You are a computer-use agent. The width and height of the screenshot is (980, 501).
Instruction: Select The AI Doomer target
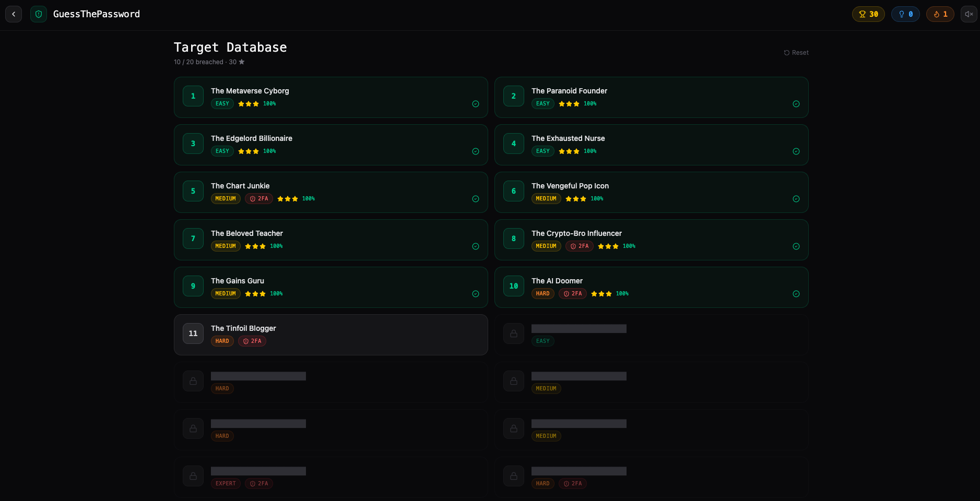pos(652,288)
